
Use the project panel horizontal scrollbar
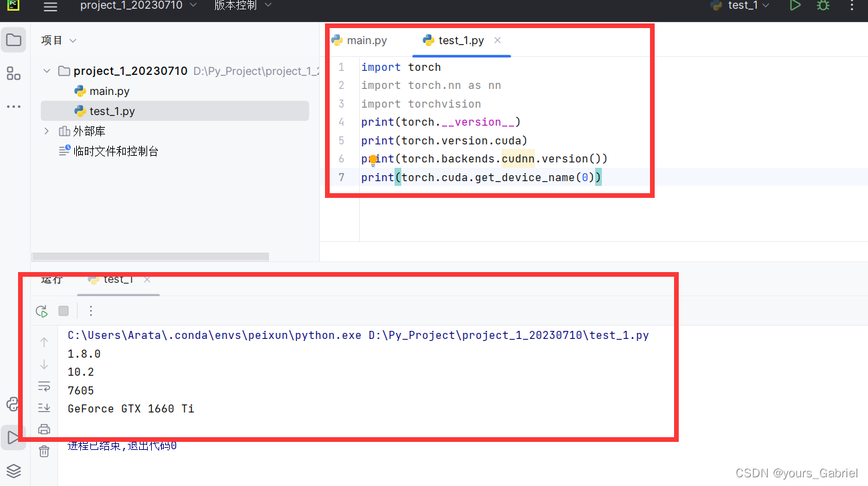[150, 257]
